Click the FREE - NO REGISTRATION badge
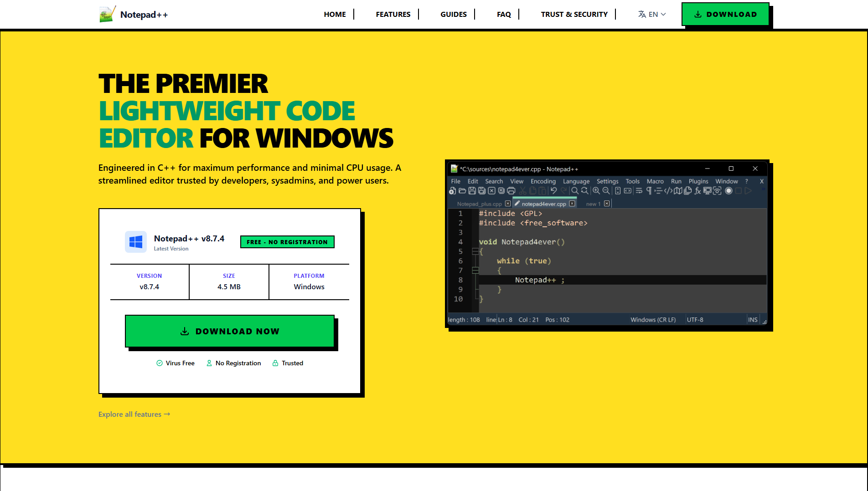 tap(287, 242)
